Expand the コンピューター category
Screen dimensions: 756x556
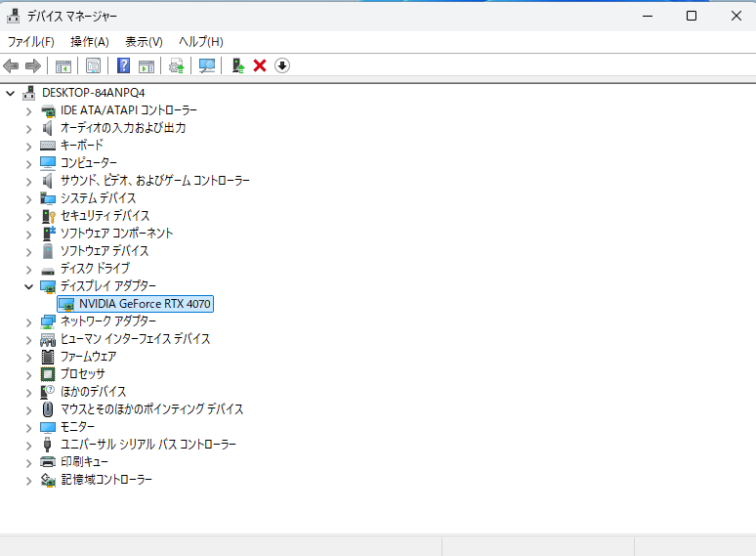pyautogui.click(x=29, y=164)
